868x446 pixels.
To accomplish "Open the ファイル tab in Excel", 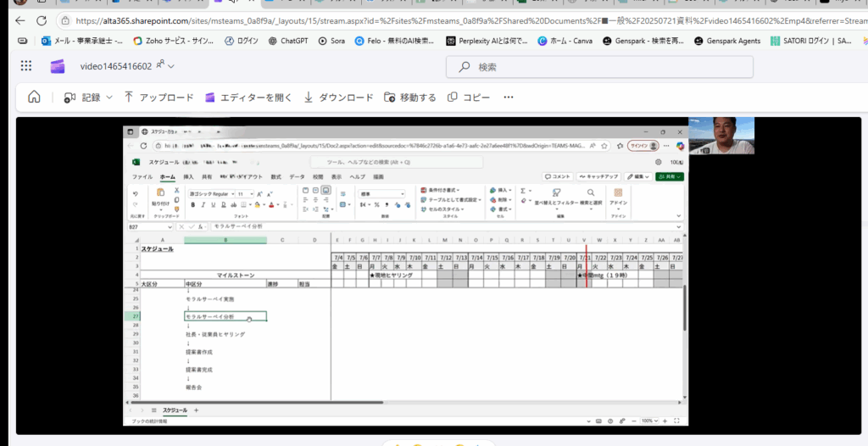I will (142, 176).
